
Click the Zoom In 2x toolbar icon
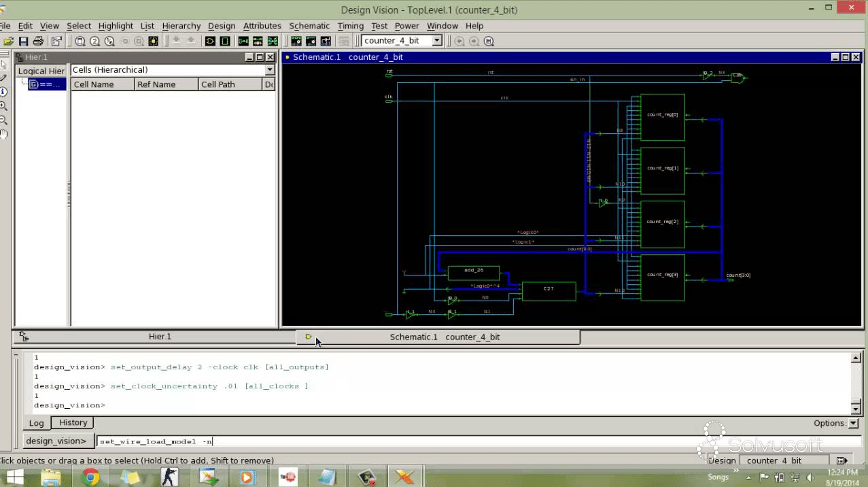click(95, 41)
